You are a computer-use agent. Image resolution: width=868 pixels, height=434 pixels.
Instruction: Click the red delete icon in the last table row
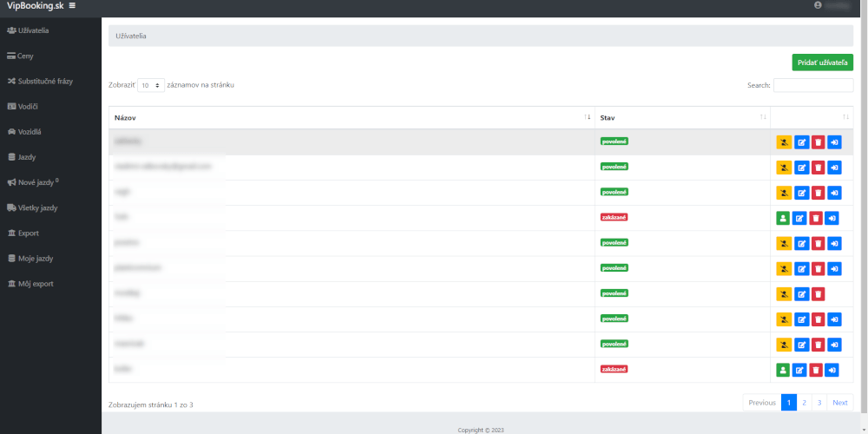(816, 371)
